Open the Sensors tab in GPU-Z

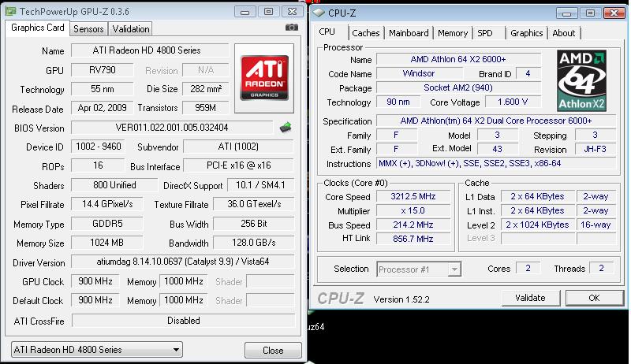[x=88, y=29]
